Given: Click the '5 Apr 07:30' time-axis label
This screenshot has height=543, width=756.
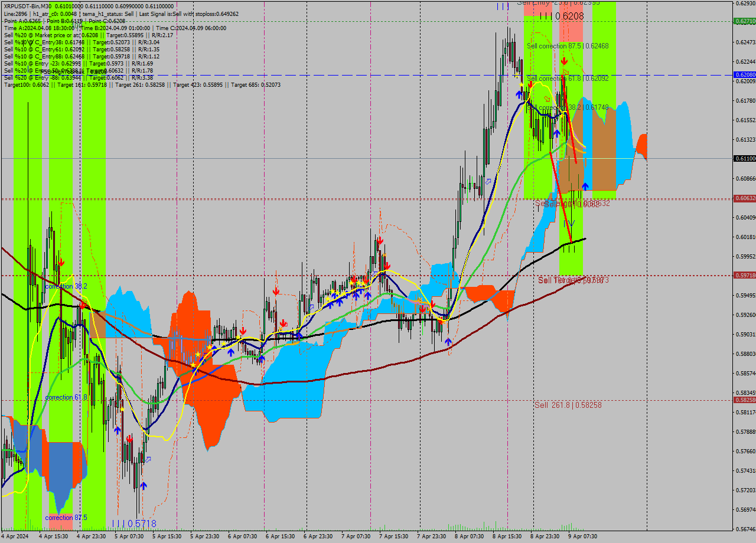Looking at the screenshot, I should 129,537.
